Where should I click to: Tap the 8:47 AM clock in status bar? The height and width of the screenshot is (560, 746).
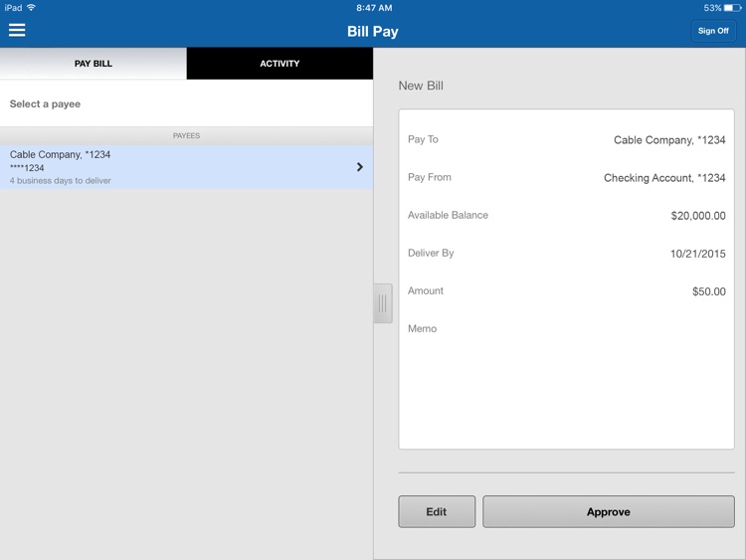374,8
